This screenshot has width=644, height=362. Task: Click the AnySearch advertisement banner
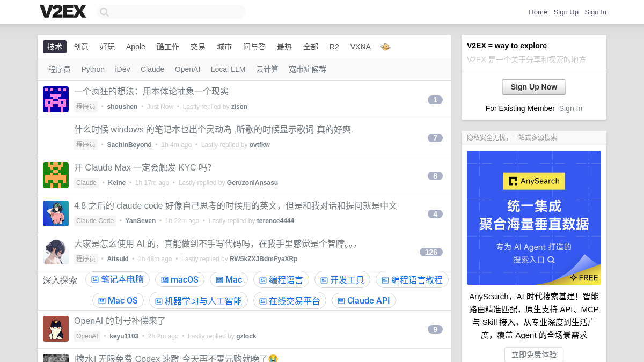tap(534, 218)
